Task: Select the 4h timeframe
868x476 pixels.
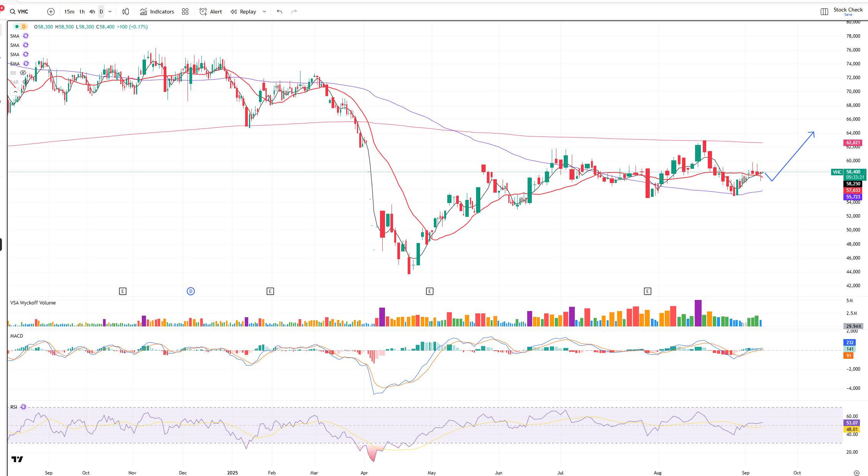Action: pos(92,12)
